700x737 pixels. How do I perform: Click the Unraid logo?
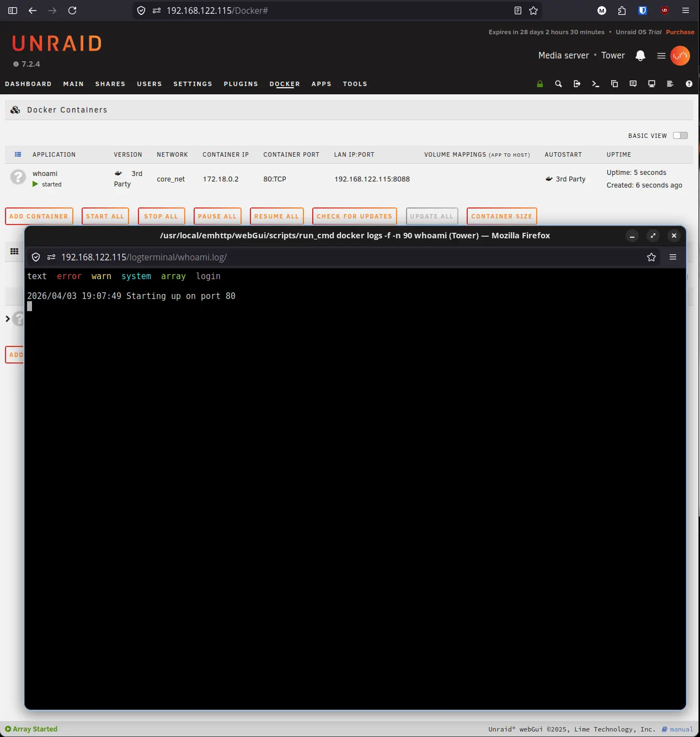click(57, 44)
